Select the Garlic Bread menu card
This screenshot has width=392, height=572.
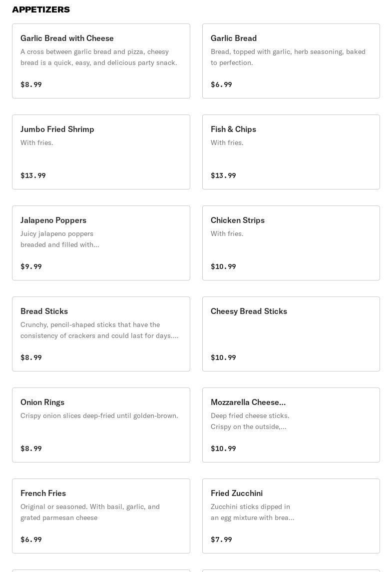click(x=291, y=61)
